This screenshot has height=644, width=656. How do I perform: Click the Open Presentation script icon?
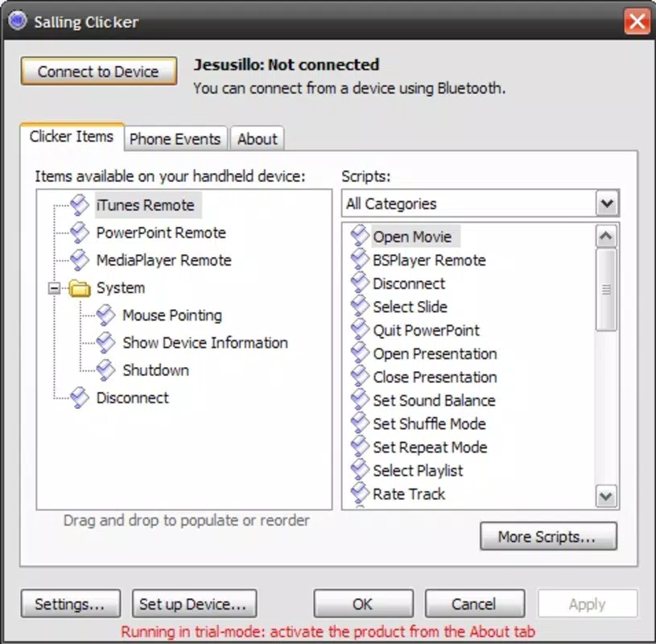point(360,353)
